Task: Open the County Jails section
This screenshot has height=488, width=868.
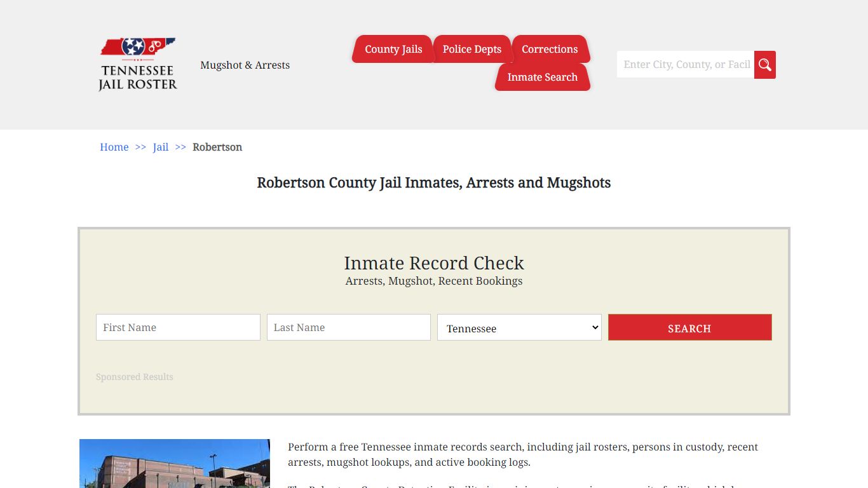Action: click(393, 49)
